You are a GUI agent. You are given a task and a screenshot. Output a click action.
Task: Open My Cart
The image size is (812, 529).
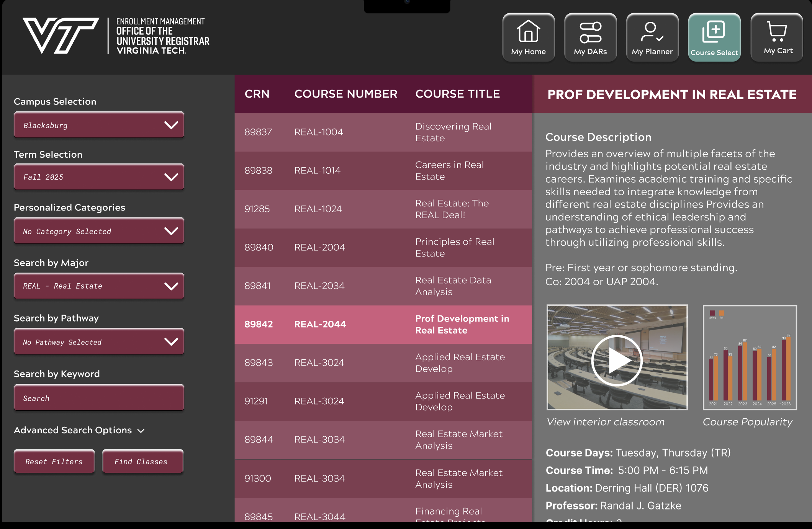click(x=776, y=37)
